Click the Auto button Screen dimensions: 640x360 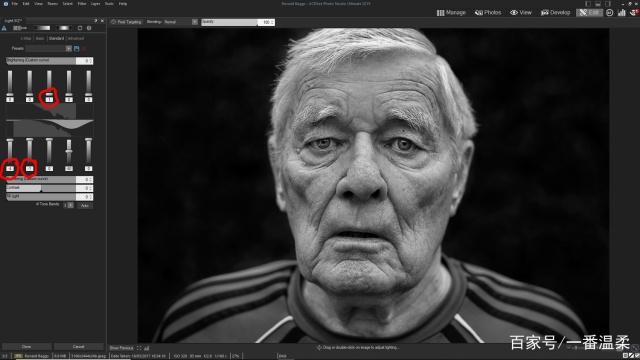click(x=85, y=205)
